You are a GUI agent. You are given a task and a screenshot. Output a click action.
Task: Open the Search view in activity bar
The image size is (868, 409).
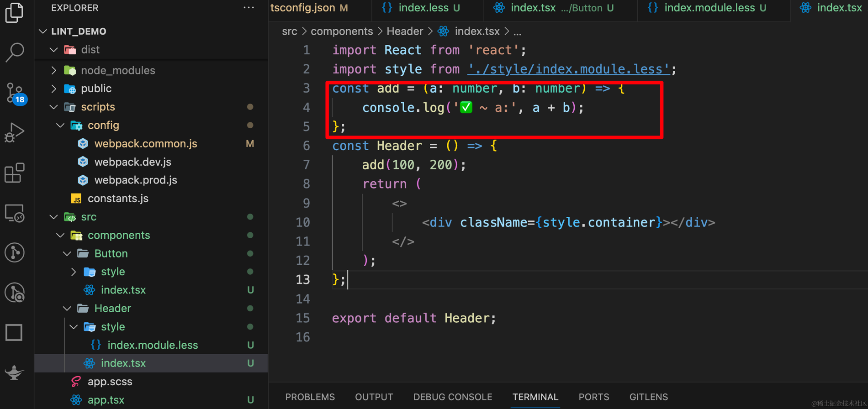(x=15, y=52)
